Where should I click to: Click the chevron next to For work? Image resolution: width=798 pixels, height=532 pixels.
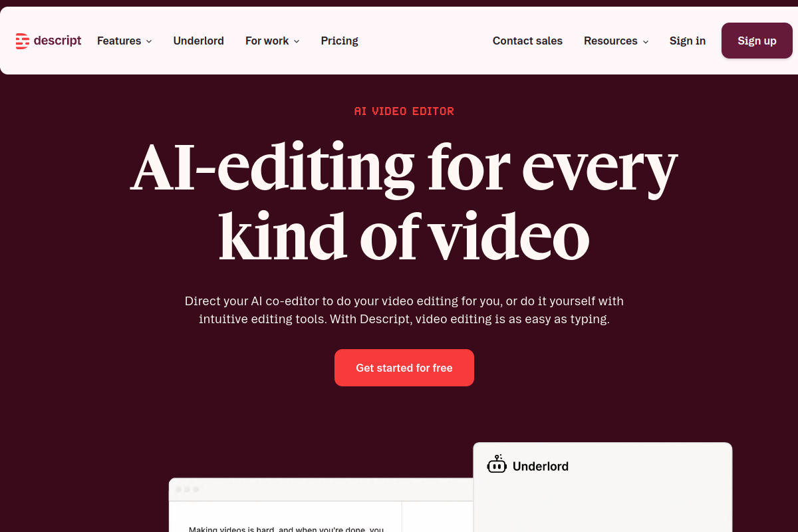(x=297, y=41)
